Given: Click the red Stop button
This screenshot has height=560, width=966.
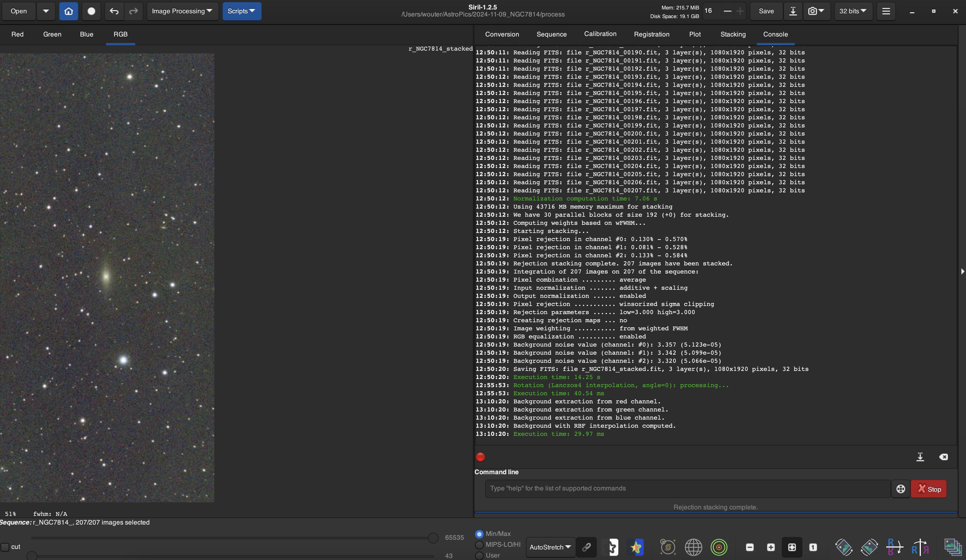Looking at the screenshot, I should pos(928,489).
